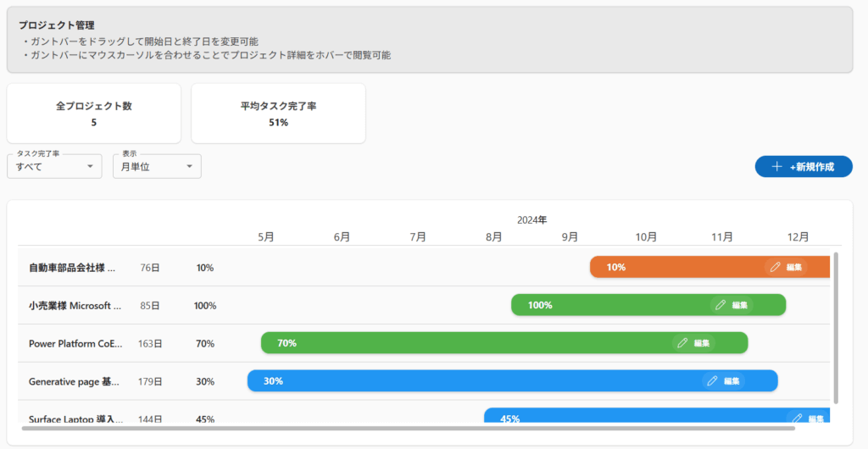Click the horizontal scrollbar below the chart
Screen dimensions: 868x449
point(407,429)
